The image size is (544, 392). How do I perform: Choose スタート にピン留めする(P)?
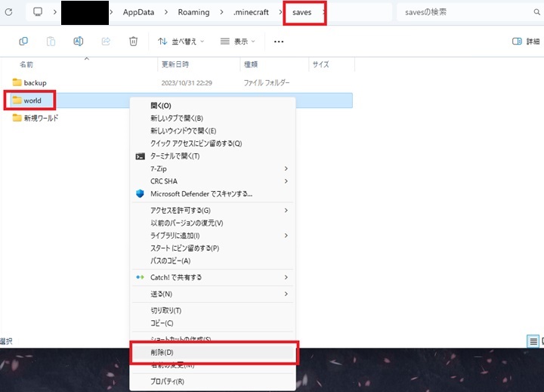tap(212, 248)
